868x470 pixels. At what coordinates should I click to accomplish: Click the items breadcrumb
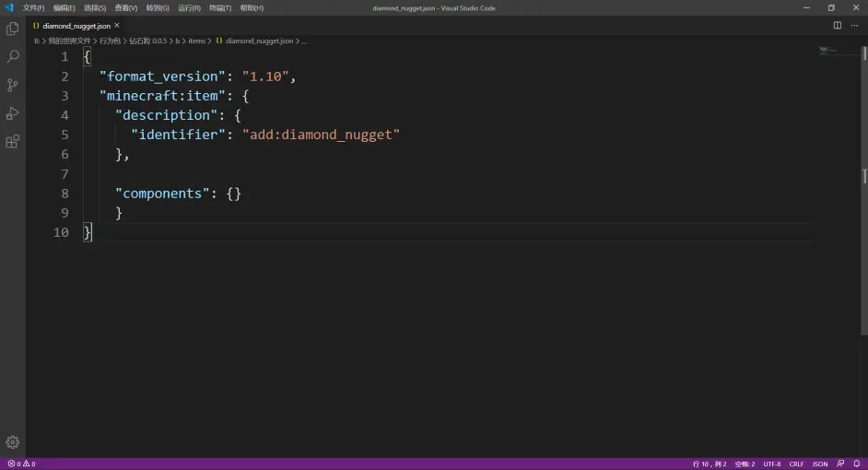(x=196, y=41)
